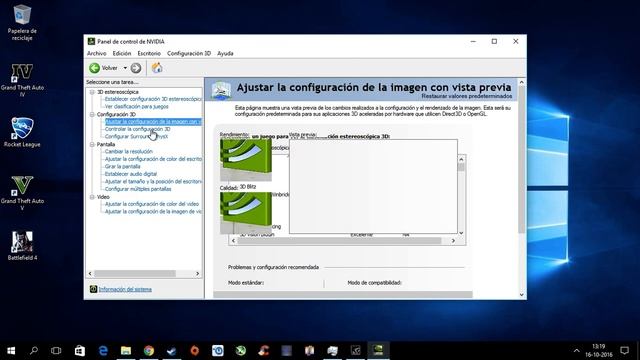Select the Rocket League desktop shortcut
The height and width of the screenshot is (360, 640).
coord(22,132)
